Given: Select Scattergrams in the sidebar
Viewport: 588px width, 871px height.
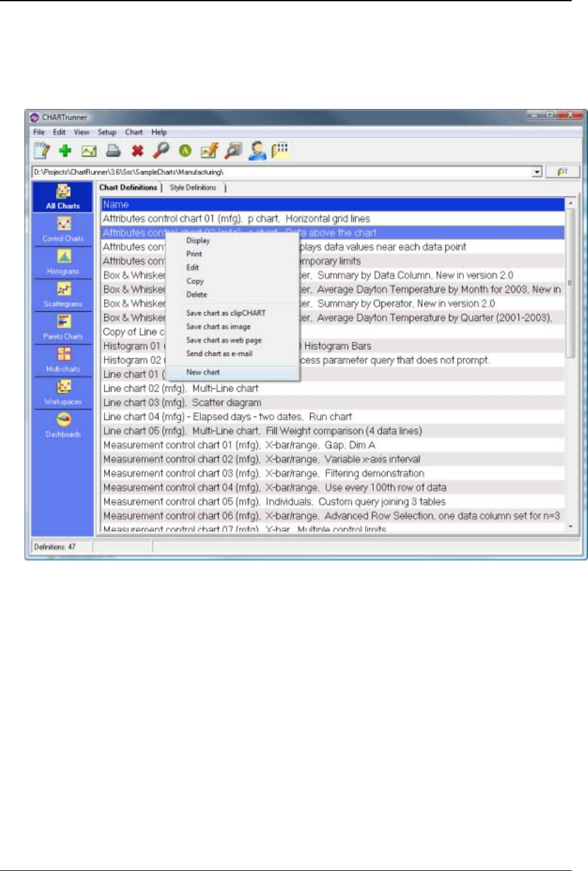Looking at the screenshot, I should coord(63,295).
